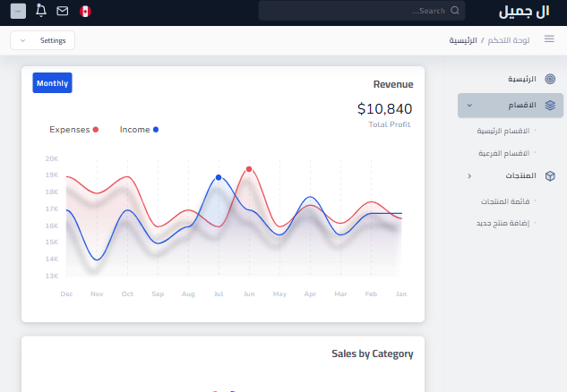Collapse the المنتجات menu arrow
Screen dimensions: 567x392
pyautogui.click(x=469, y=176)
